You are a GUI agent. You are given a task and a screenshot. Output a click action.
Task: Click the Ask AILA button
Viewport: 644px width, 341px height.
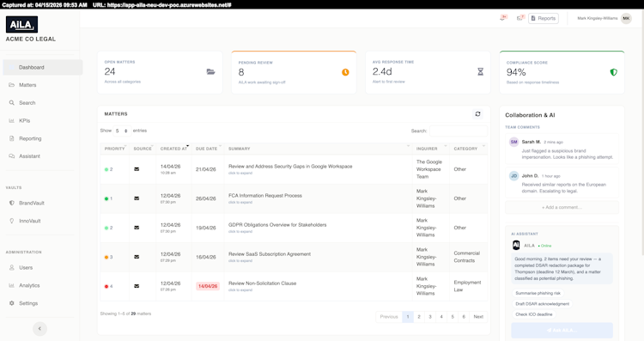click(x=562, y=331)
